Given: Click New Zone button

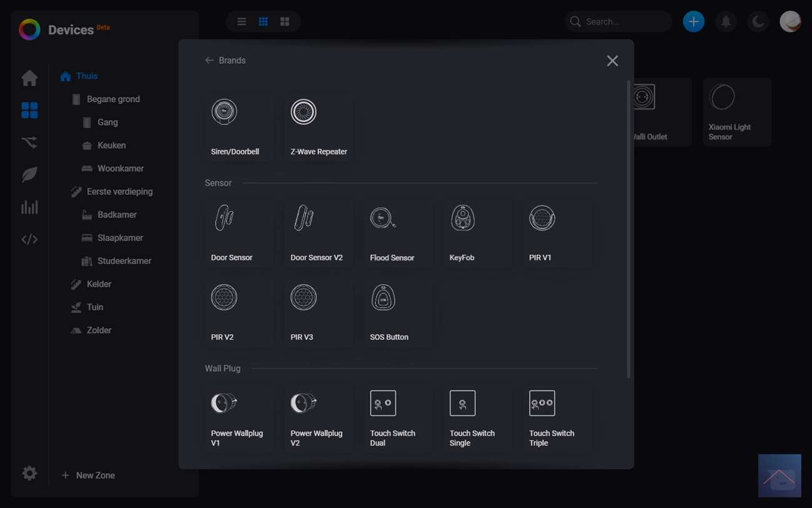Looking at the screenshot, I should point(88,476).
